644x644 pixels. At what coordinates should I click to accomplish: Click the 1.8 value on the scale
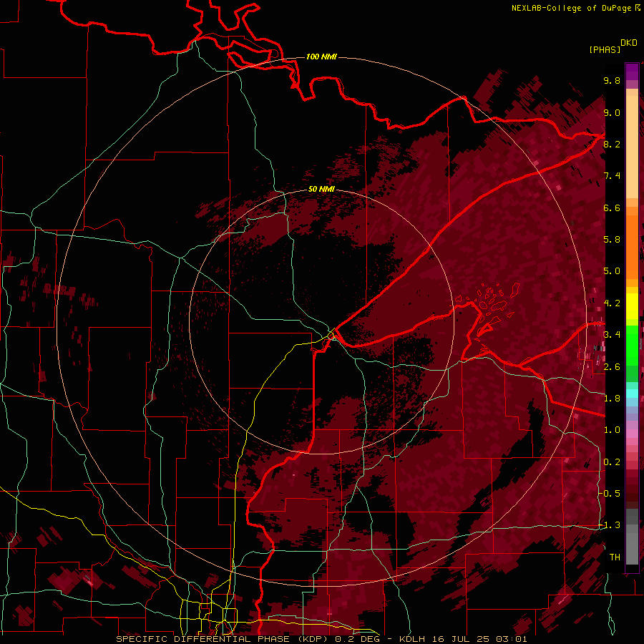point(612,399)
